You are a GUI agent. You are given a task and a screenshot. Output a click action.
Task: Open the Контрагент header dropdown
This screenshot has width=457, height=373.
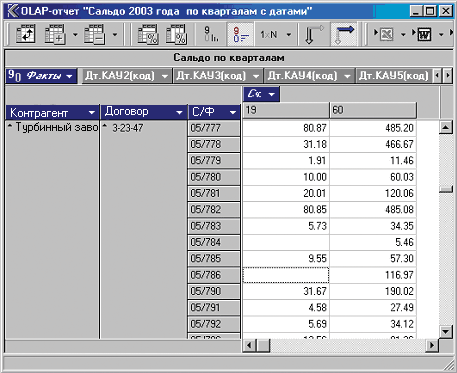tap(92, 113)
